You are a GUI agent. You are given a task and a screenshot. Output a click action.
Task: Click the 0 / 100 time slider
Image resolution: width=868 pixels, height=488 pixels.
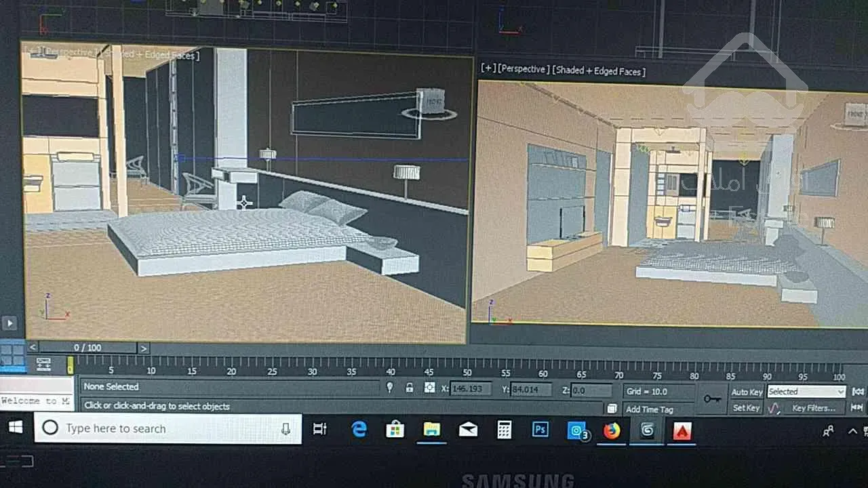87,348
